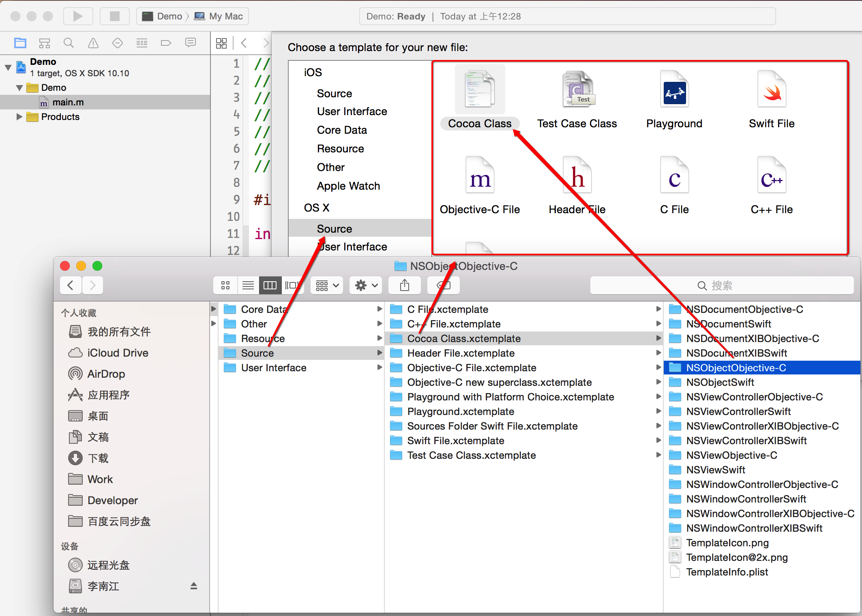Collapse the Demo project disclosure triangle

[8, 67]
